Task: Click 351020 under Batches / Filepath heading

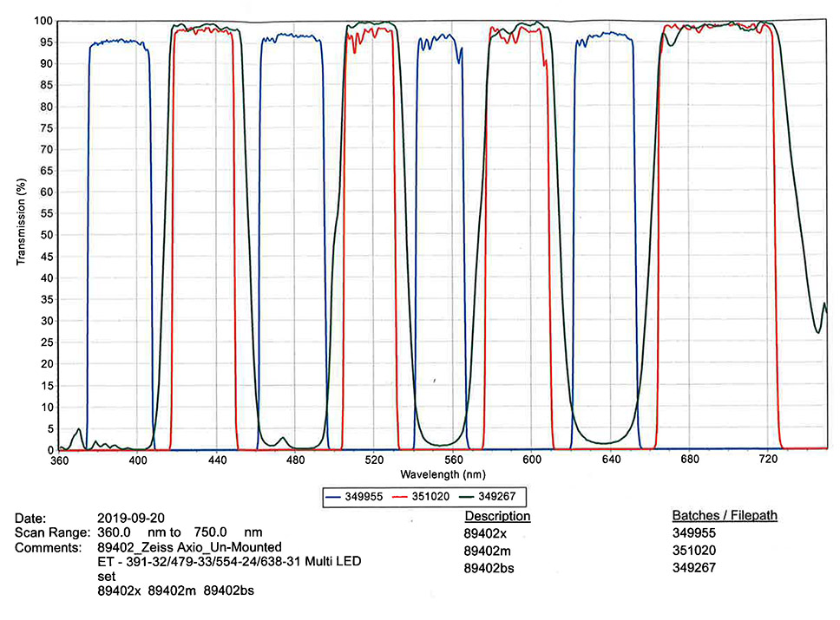Action: click(696, 551)
